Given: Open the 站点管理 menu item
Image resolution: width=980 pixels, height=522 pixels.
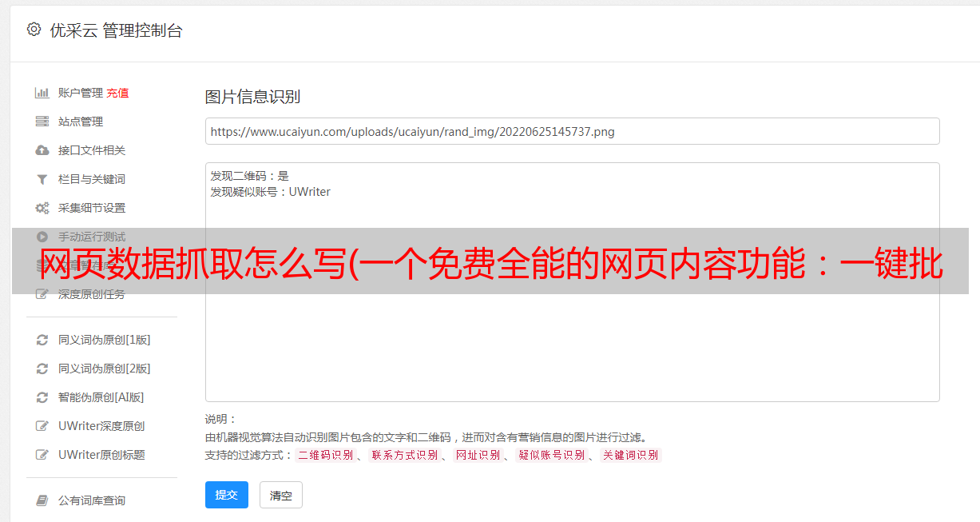Looking at the screenshot, I should click(x=81, y=122).
